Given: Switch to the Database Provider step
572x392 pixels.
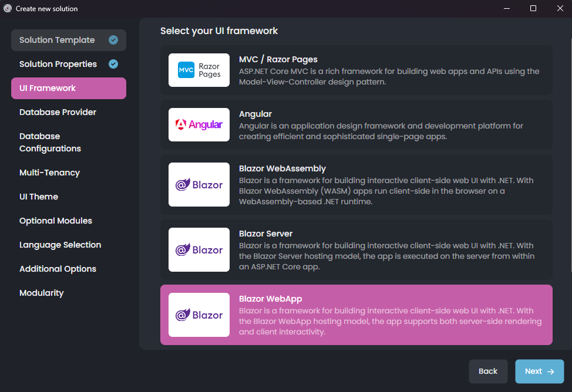Looking at the screenshot, I should click(x=58, y=112).
